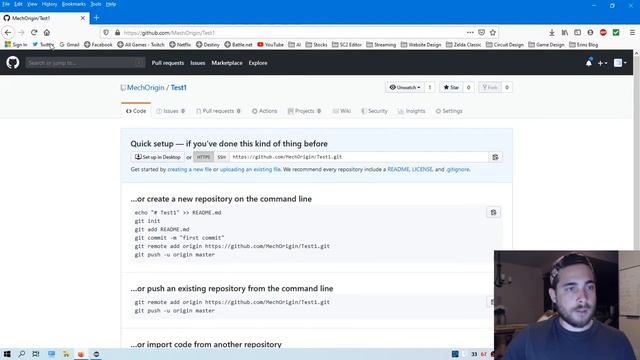Copy the create-new-repository commands
Screen dimensions: 640x360
[x=493, y=212]
